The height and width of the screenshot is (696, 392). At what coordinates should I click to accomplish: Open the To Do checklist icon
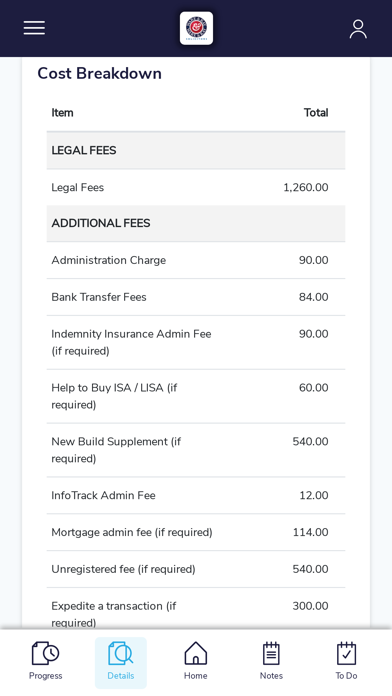click(346, 653)
